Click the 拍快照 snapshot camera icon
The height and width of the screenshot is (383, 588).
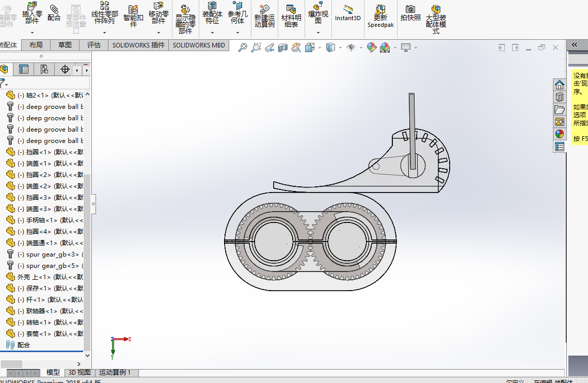tap(410, 13)
